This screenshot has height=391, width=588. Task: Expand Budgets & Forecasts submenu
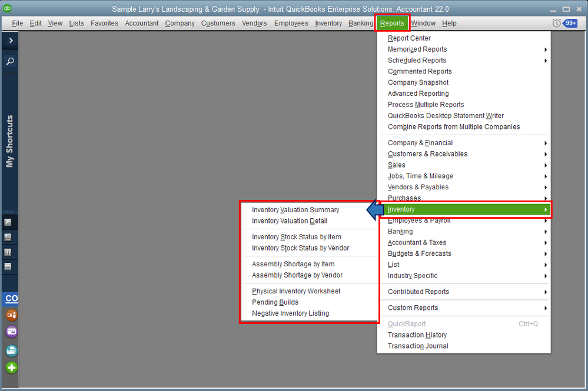(x=464, y=253)
